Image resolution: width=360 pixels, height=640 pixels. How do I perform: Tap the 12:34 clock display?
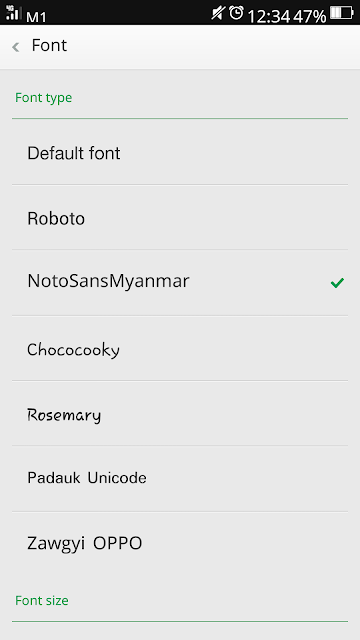pos(269,16)
